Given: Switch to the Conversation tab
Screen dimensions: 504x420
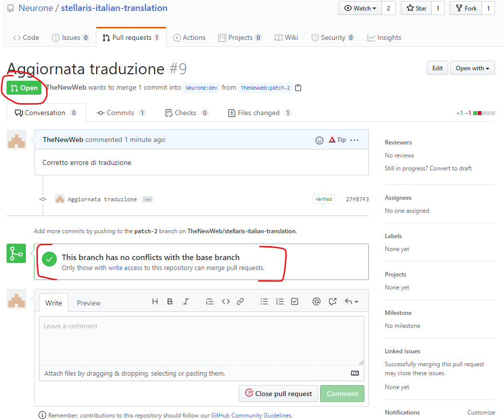Looking at the screenshot, I should pos(46,113).
